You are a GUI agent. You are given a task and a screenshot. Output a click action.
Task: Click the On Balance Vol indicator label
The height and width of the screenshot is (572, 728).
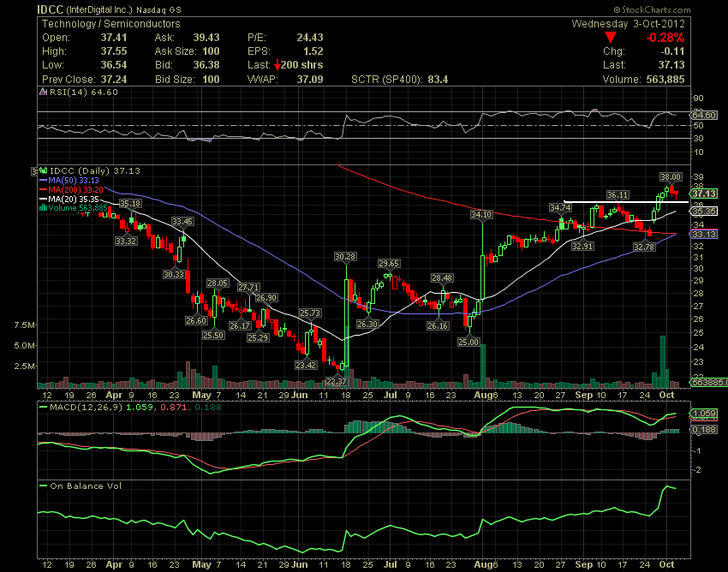(x=86, y=486)
